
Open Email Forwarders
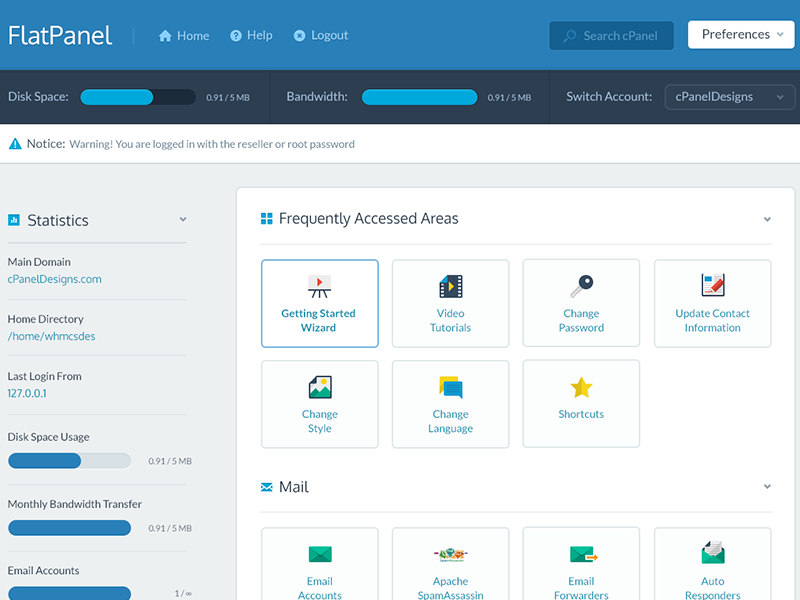point(581,555)
